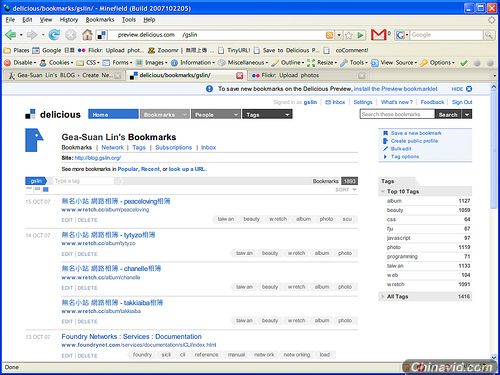This screenshot has height=375, width=500.
Task: Open the browser home page
Action: [x=87, y=35]
